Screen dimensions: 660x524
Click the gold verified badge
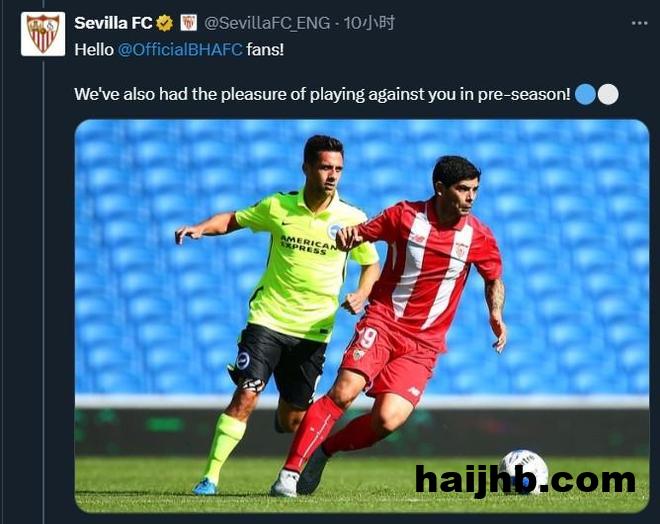point(165,23)
